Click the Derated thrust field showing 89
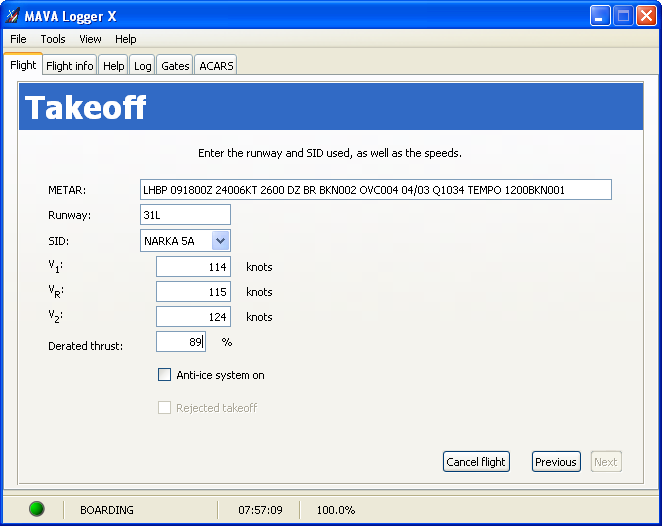This screenshot has width=662, height=526. 181,342
